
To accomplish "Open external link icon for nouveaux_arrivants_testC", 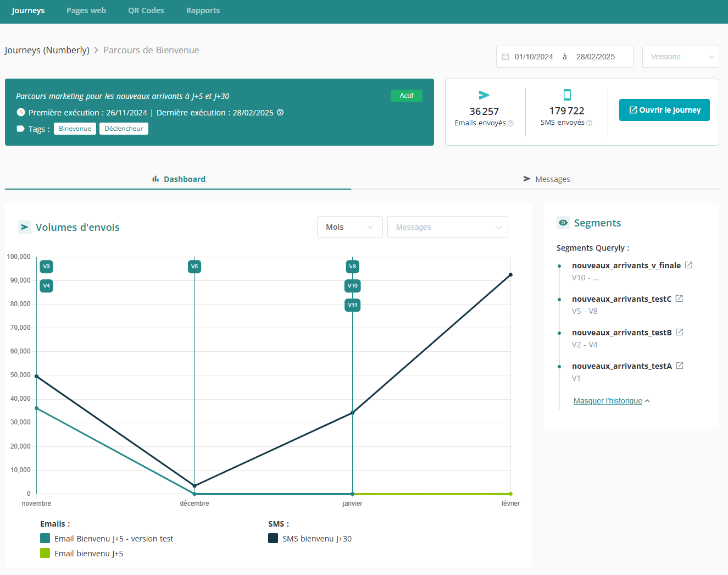I will point(679,298).
